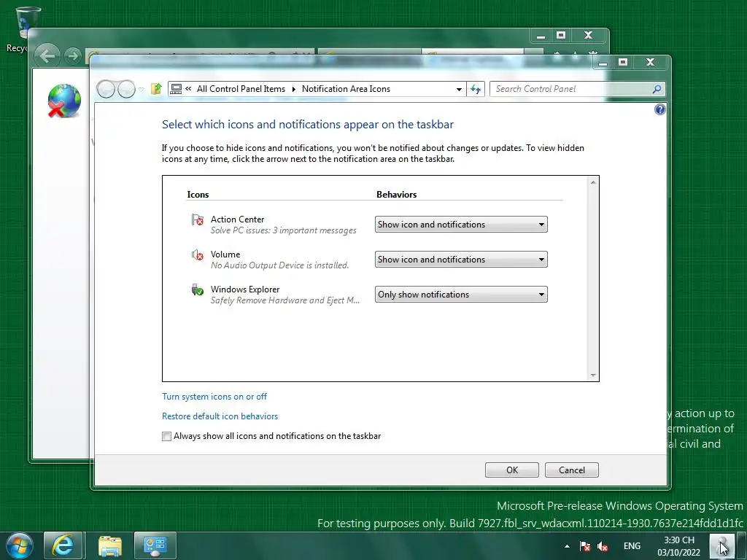Click Notification Area Icons breadcrumb

tap(346, 89)
